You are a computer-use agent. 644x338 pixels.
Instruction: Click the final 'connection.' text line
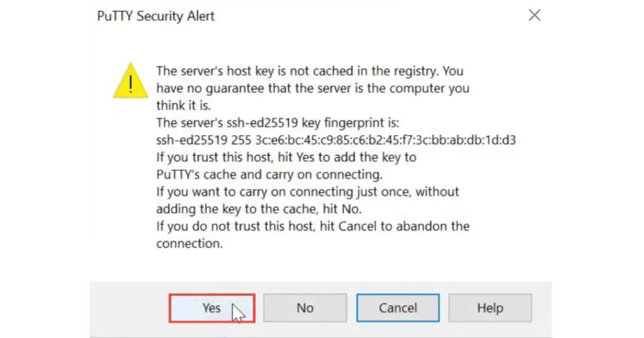(189, 243)
